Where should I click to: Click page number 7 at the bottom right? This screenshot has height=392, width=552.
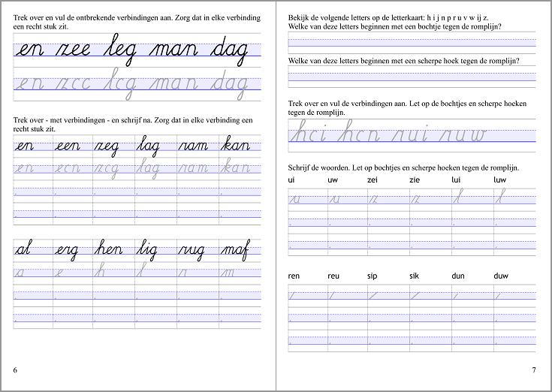coord(533,369)
